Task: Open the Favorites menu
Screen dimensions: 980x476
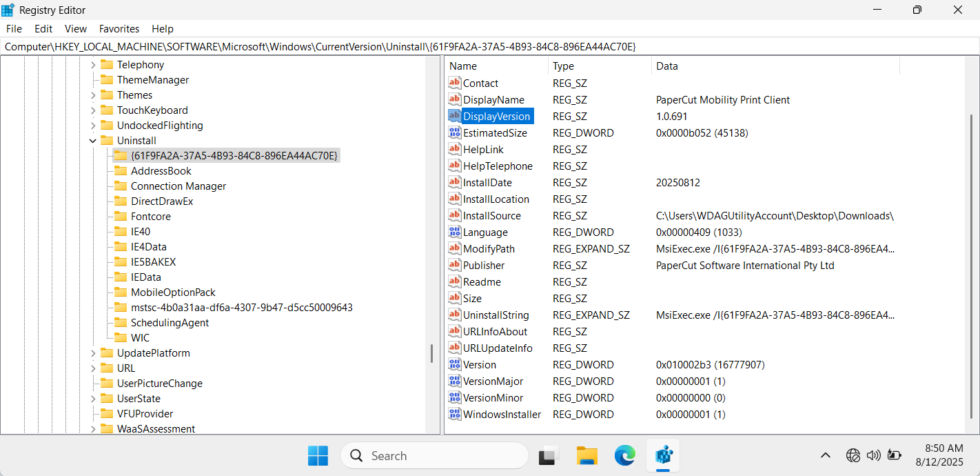Action: pyautogui.click(x=119, y=29)
